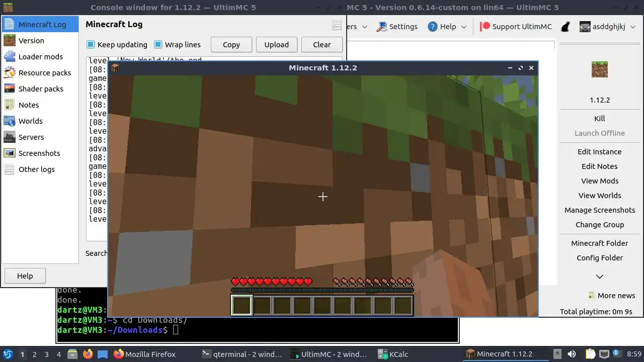This screenshot has height=362, width=644.
Task: Clear the Minecraft log
Action: 322,45
